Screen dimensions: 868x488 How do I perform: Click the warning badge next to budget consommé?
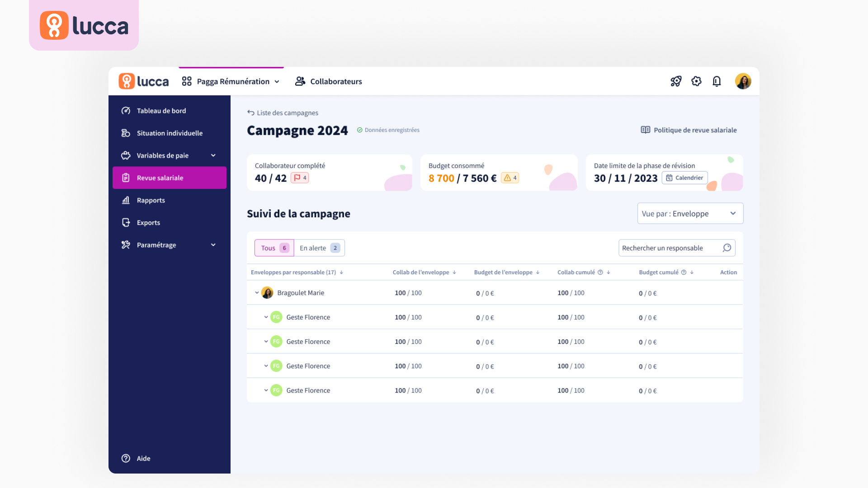point(510,178)
